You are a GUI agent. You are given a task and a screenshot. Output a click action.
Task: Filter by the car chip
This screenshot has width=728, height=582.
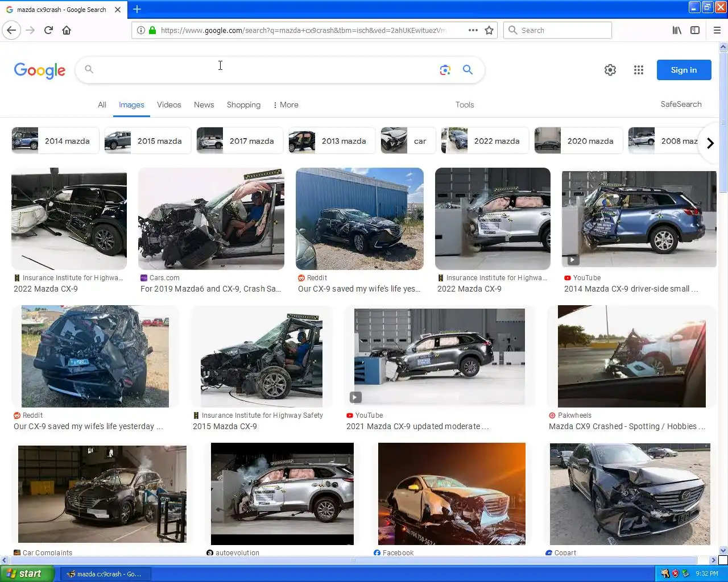[x=408, y=141]
